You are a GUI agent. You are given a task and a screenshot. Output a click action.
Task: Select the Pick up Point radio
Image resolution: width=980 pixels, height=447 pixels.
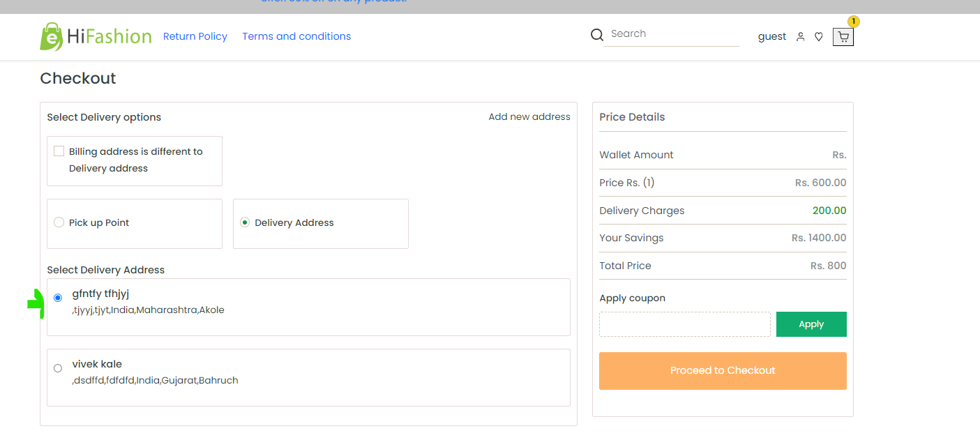tap(59, 222)
